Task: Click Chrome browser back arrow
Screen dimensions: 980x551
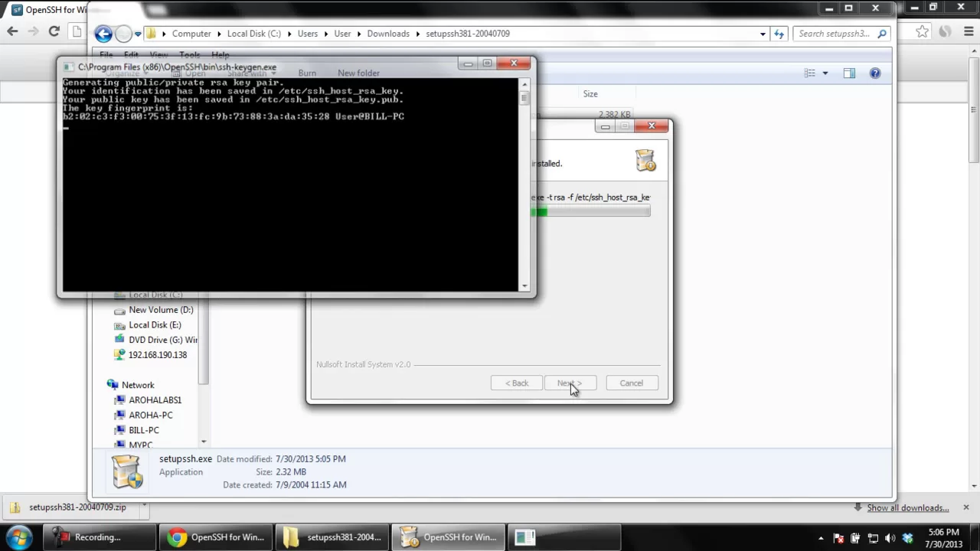Action: [12, 31]
